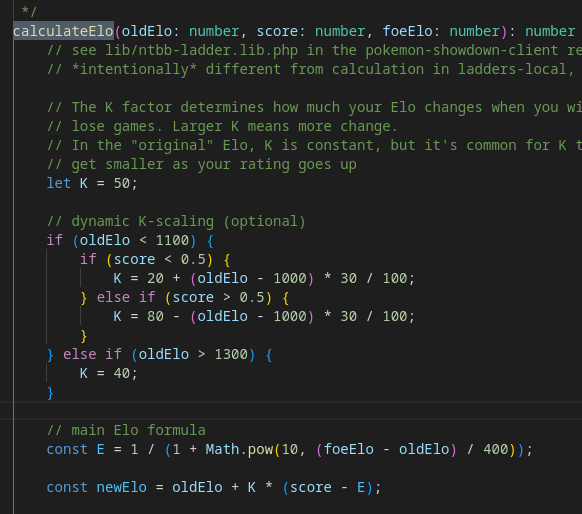Click the yellow closing brace of inner if
The height and width of the screenshot is (514, 582).
pyautogui.click(x=84, y=335)
